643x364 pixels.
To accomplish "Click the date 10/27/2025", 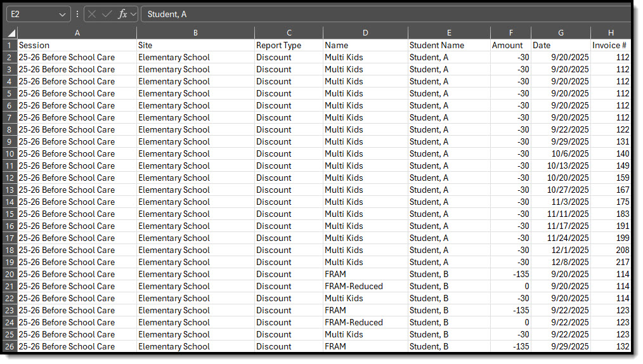I will (x=561, y=190).
